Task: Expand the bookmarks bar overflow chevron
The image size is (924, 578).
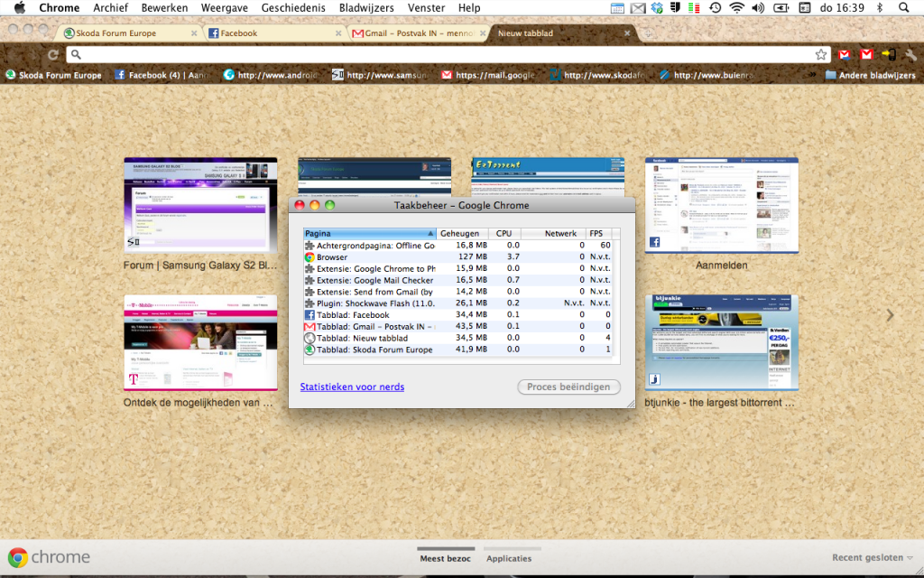Action: tap(813, 75)
